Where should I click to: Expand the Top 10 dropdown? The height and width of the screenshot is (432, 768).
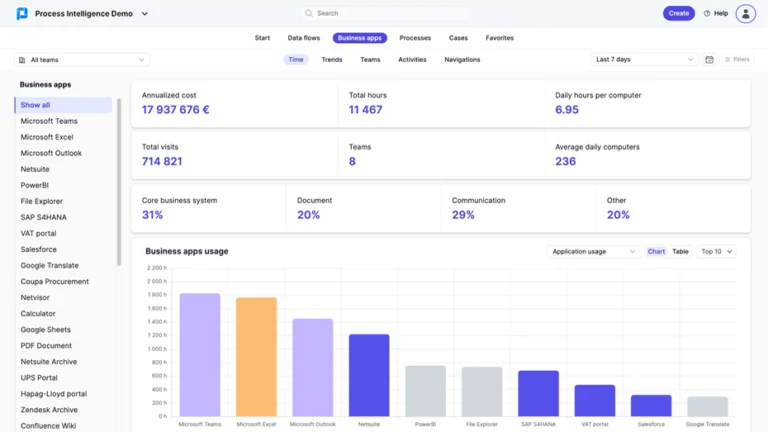point(717,252)
